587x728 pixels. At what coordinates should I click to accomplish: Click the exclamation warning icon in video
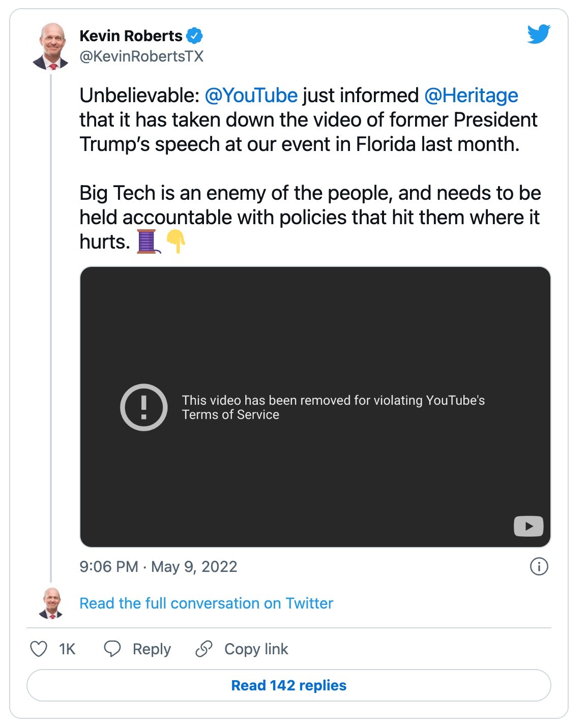(x=143, y=407)
